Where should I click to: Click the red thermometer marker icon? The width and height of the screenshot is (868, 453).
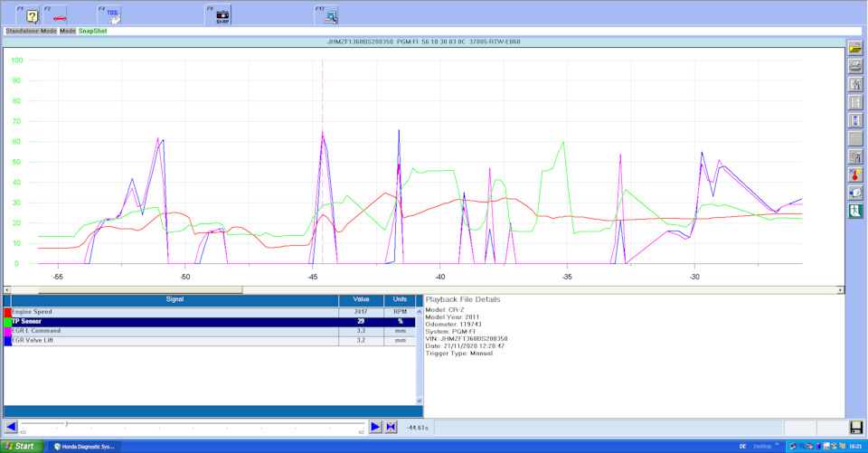pyautogui.click(x=855, y=175)
